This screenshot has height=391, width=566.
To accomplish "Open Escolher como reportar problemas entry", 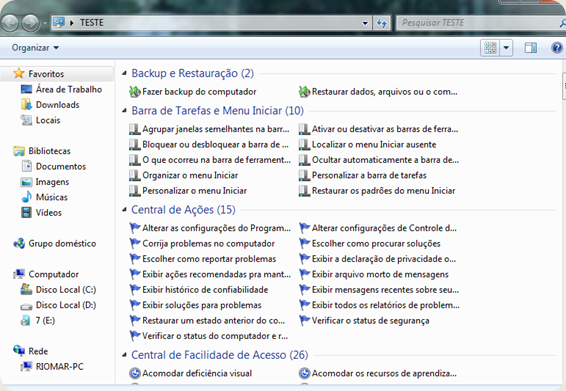I will pos(203,259).
